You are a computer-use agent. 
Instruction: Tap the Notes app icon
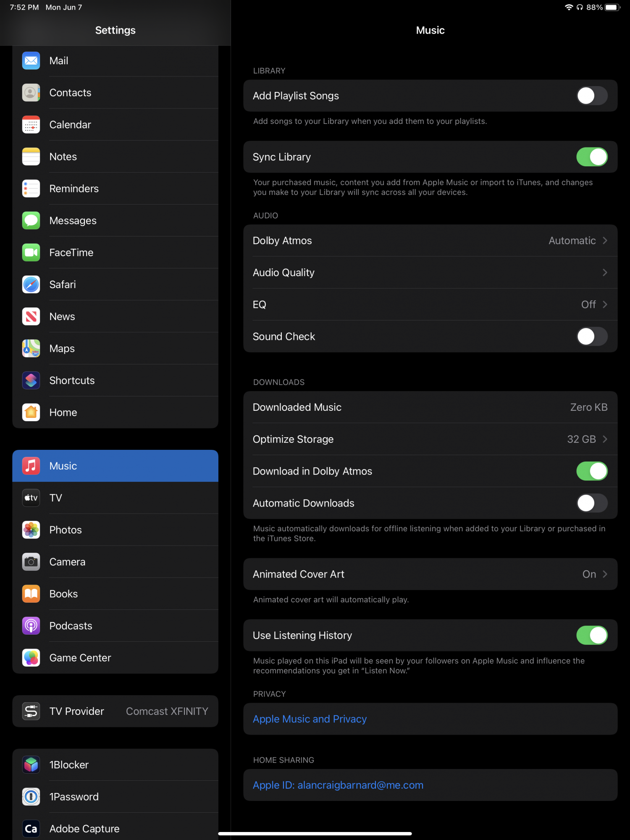[x=31, y=157]
